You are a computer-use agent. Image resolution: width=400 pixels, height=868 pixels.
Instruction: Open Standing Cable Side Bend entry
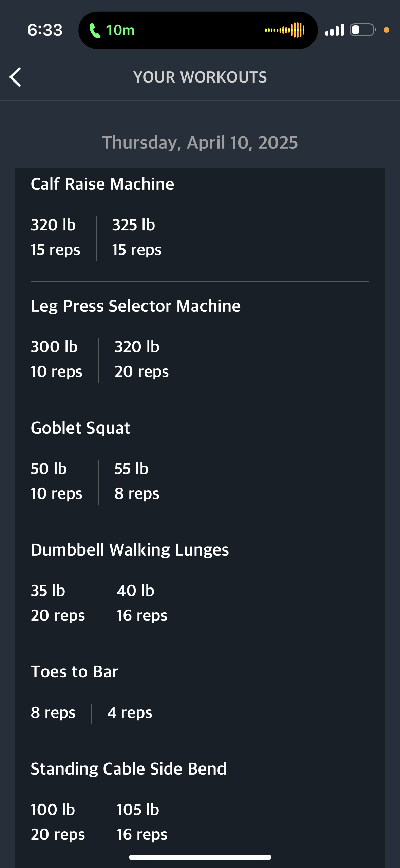129,769
